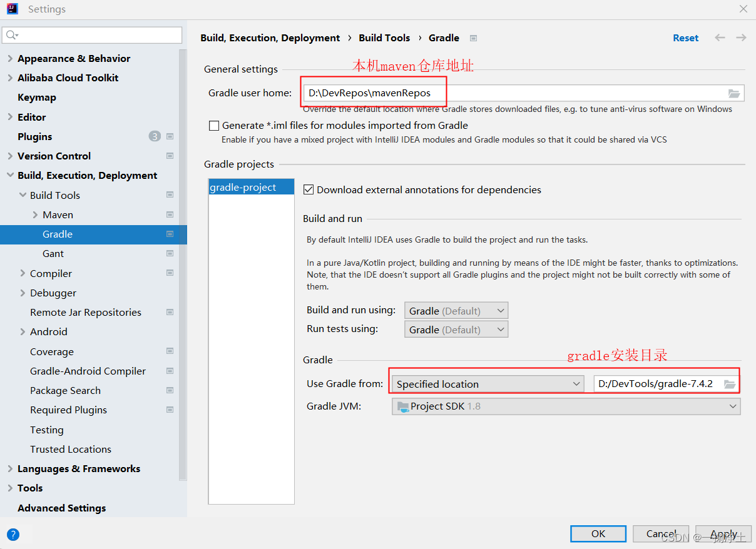The image size is (756, 549).
Task: Expand Languages & Frameworks section
Action: point(10,468)
